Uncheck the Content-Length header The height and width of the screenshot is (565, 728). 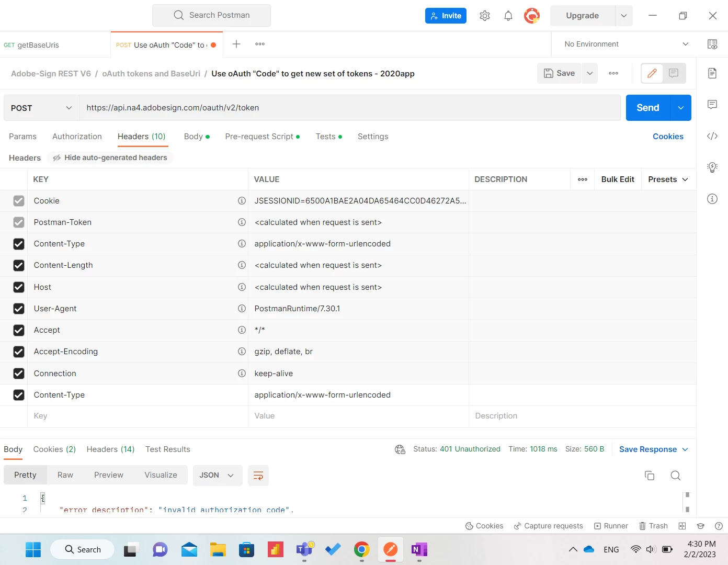19,265
